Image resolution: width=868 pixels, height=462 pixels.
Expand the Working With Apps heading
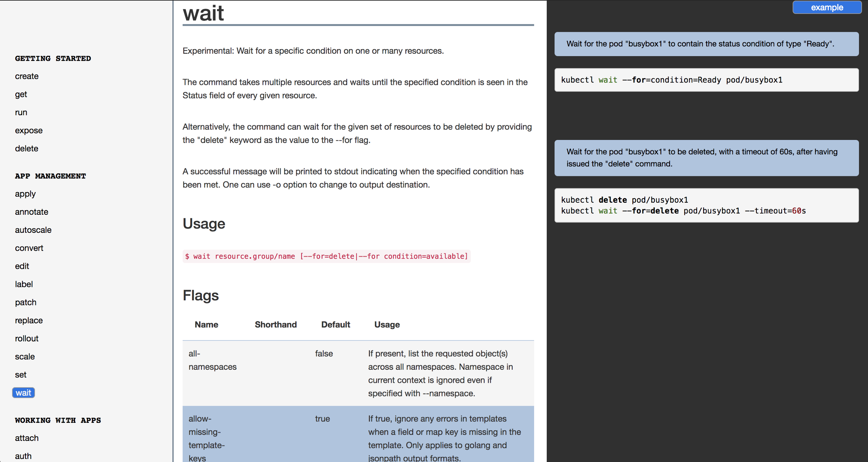click(58, 420)
